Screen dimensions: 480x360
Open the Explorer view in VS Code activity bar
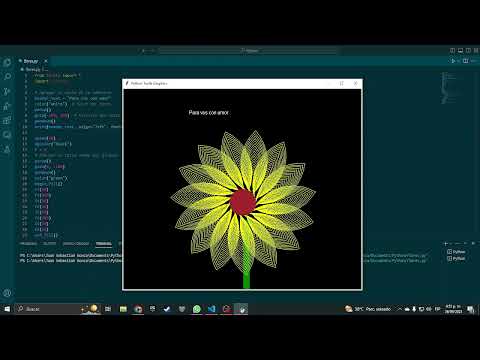click(x=7, y=62)
